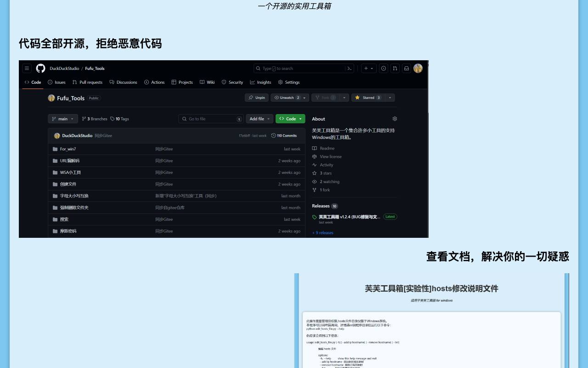Open the issues shortcut icon in header
This screenshot has height=368, width=588.
384,69
